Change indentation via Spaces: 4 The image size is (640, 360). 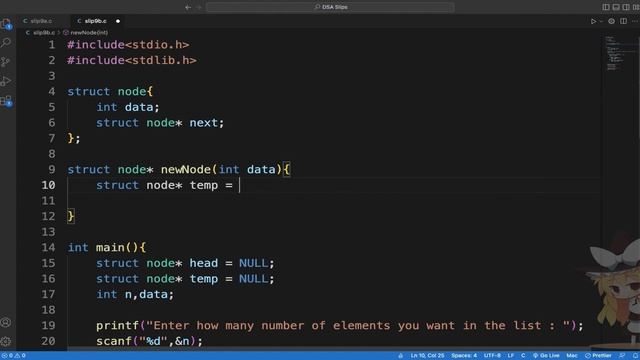click(464, 356)
